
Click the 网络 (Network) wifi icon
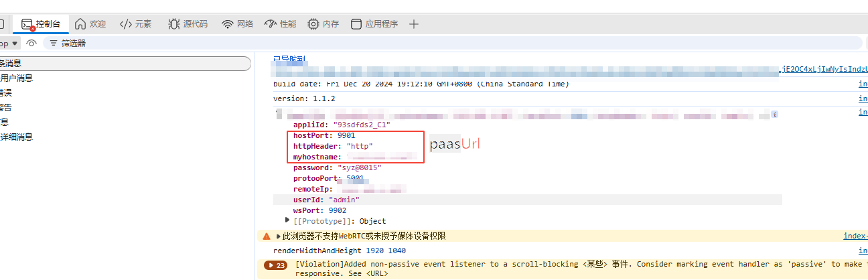point(228,24)
